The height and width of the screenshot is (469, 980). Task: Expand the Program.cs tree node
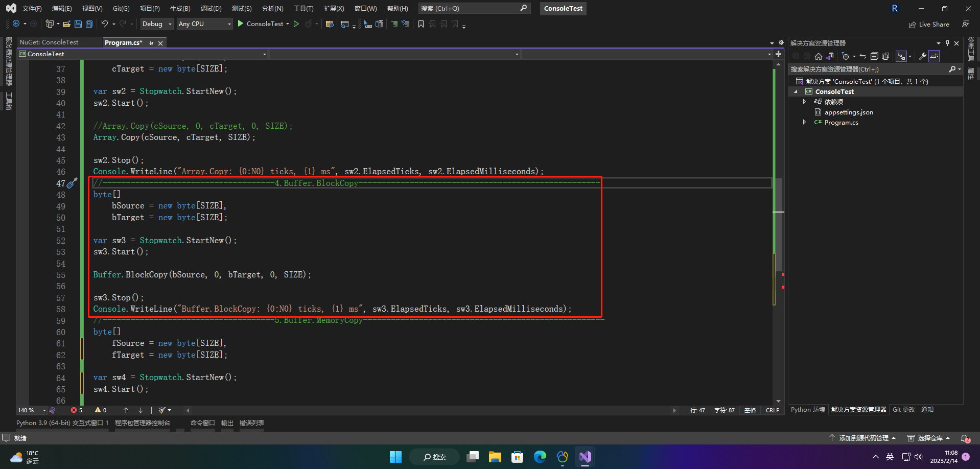click(805, 122)
